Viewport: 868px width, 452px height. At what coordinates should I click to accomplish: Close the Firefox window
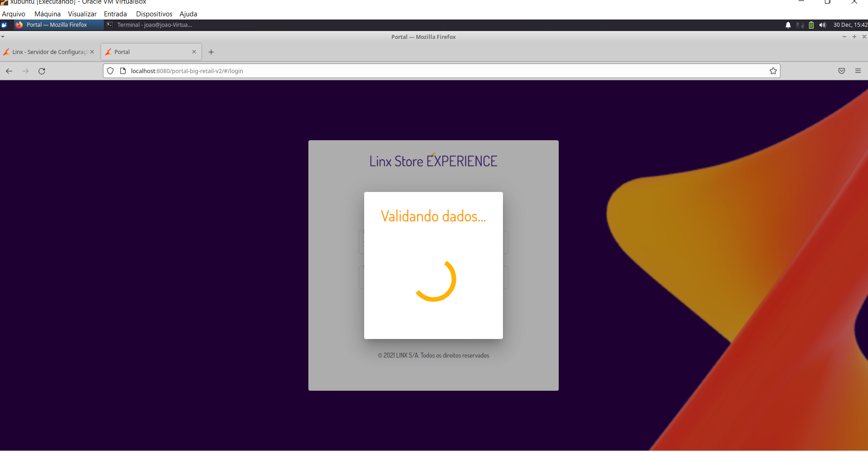pyautogui.click(x=864, y=37)
